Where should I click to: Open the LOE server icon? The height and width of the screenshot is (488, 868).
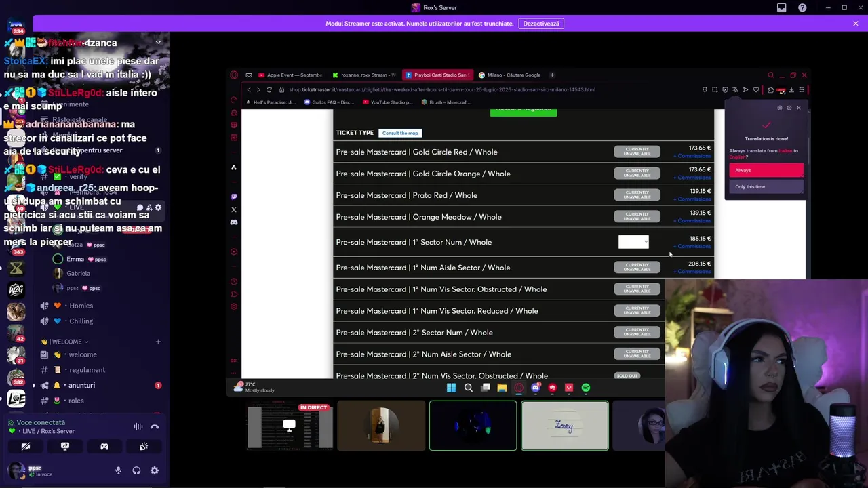pyautogui.click(x=16, y=399)
